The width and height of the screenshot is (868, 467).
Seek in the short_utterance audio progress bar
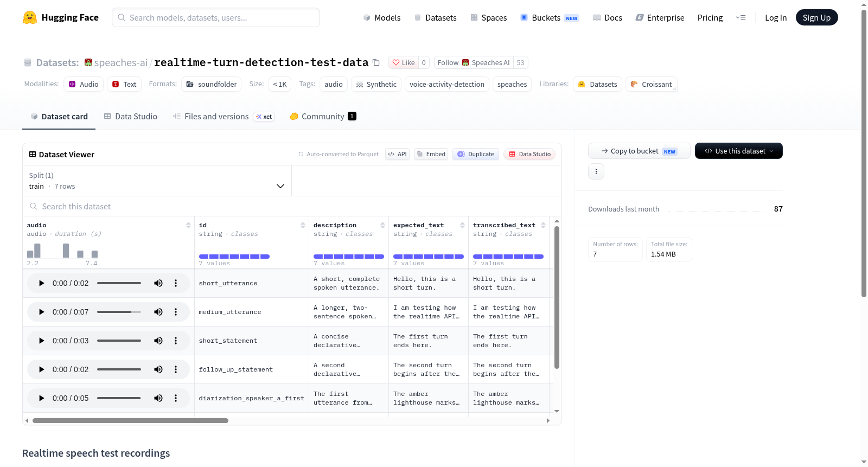(x=119, y=283)
